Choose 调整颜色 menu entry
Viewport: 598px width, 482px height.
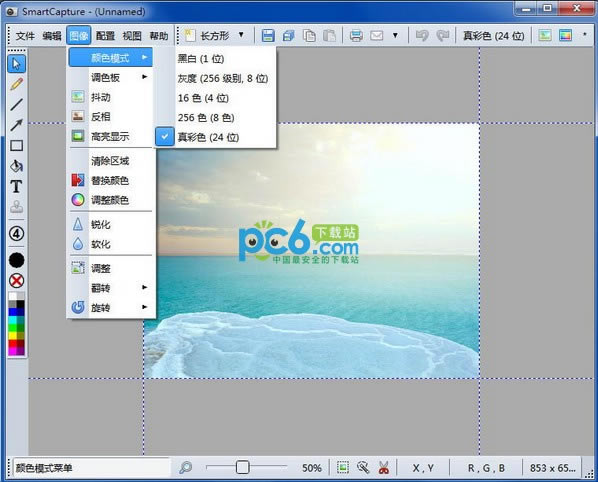pyautogui.click(x=111, y=200)
